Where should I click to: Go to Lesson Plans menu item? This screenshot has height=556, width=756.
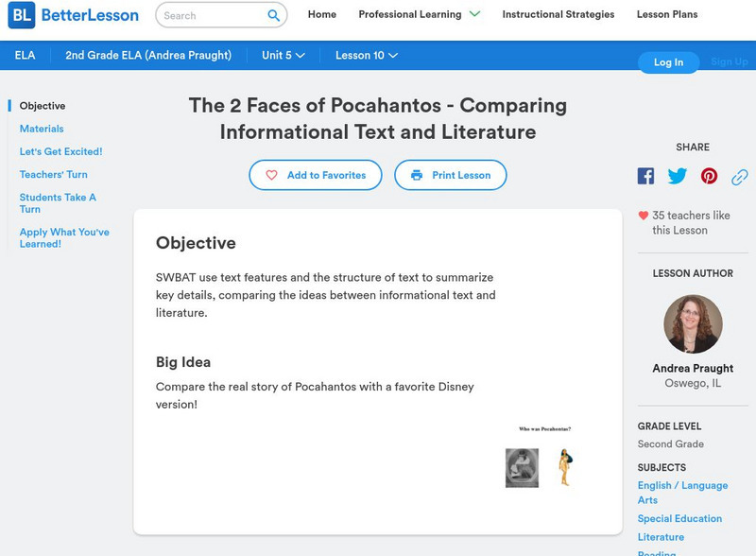pyautogui.click(x=667, y=14)
